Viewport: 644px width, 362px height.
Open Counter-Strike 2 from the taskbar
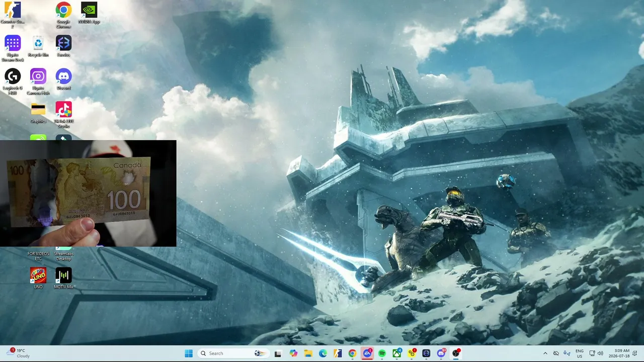coord(338,353)
